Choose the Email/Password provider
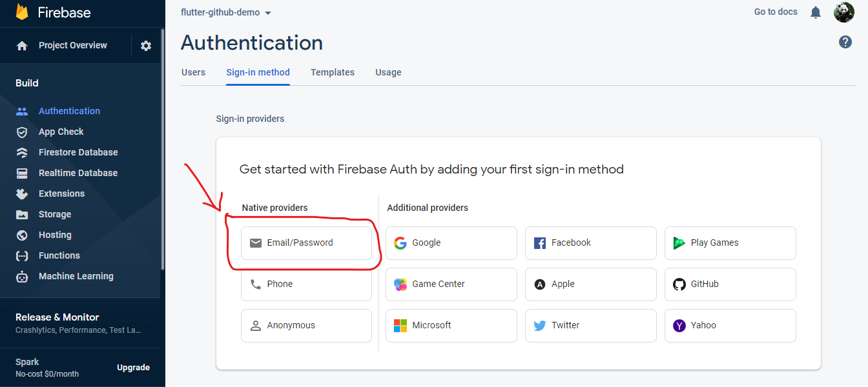This screenshot has height=387, width=868. coord(306,243)
